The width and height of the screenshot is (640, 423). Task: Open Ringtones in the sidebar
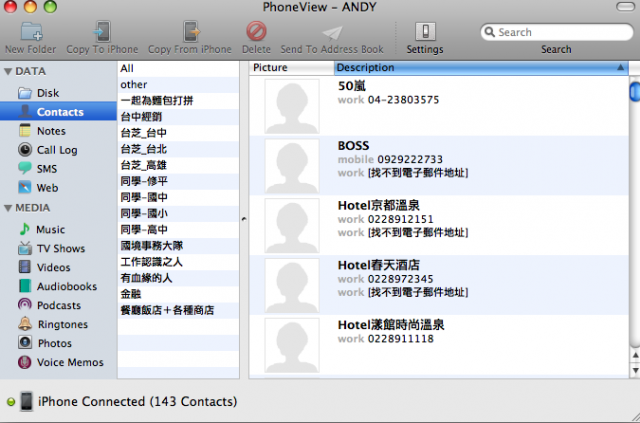58,324
